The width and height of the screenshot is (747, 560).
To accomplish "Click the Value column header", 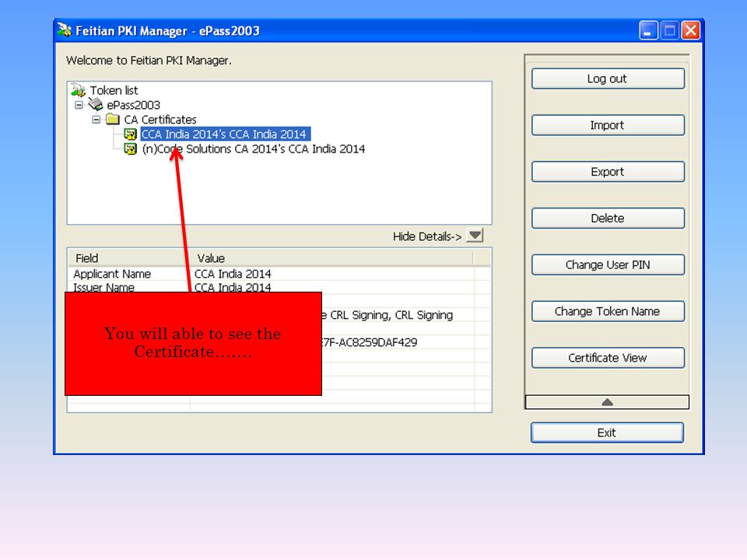I will tap(331, 257).
